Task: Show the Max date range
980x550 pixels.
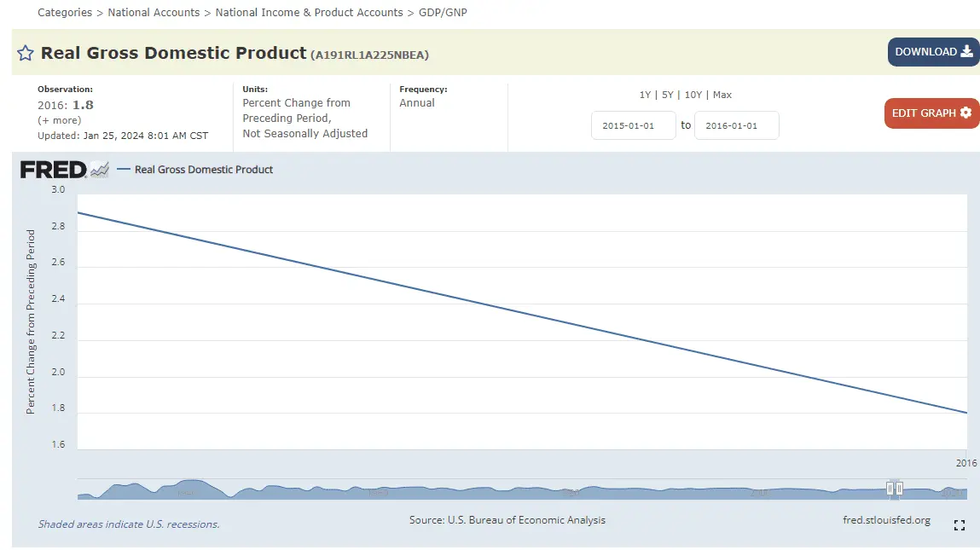Action: (722, 95)
